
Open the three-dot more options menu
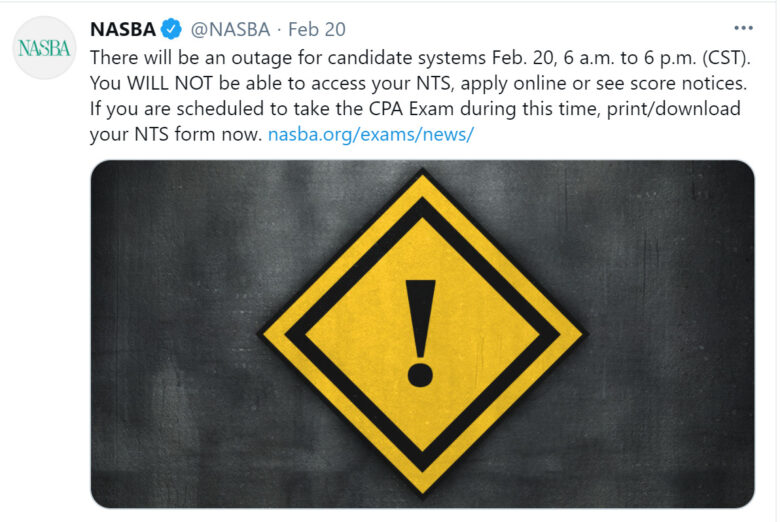(743, 28)
